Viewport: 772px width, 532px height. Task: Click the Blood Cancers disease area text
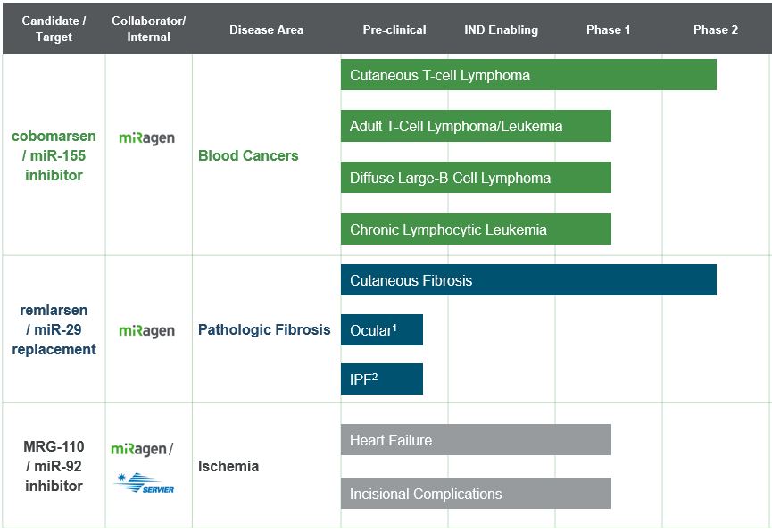[248, 156]
